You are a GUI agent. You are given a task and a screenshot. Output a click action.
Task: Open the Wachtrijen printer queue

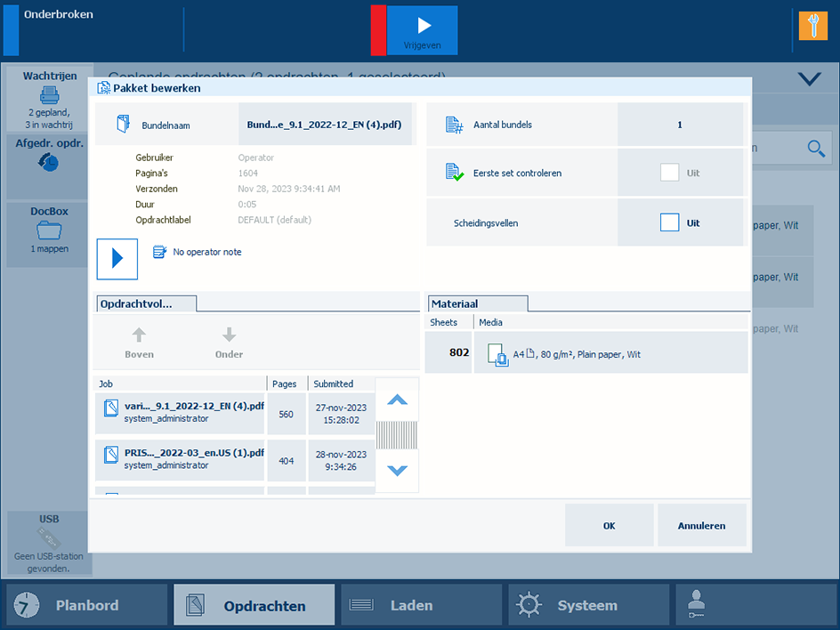pos(49,99)
